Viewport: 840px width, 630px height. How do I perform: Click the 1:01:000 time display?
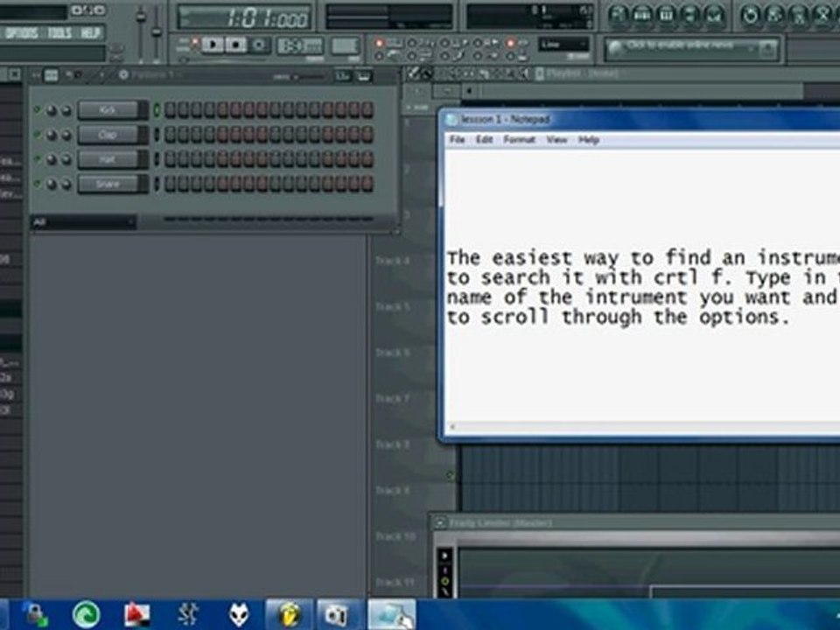(x=245, y=17)
